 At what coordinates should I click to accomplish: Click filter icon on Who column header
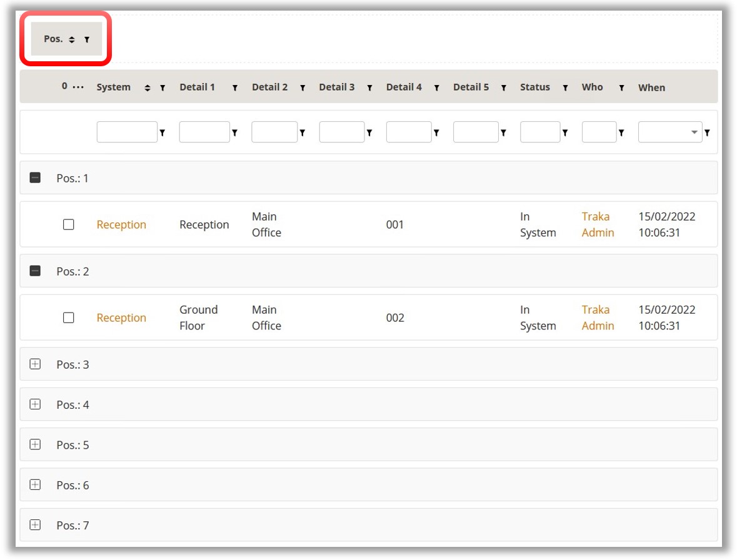(621, 88)
